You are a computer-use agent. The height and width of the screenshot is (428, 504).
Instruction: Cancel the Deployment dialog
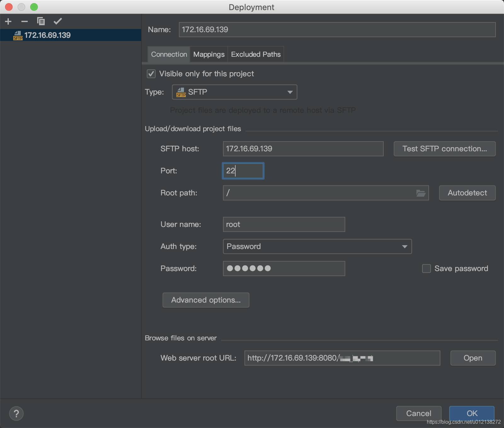click(419, 414)
